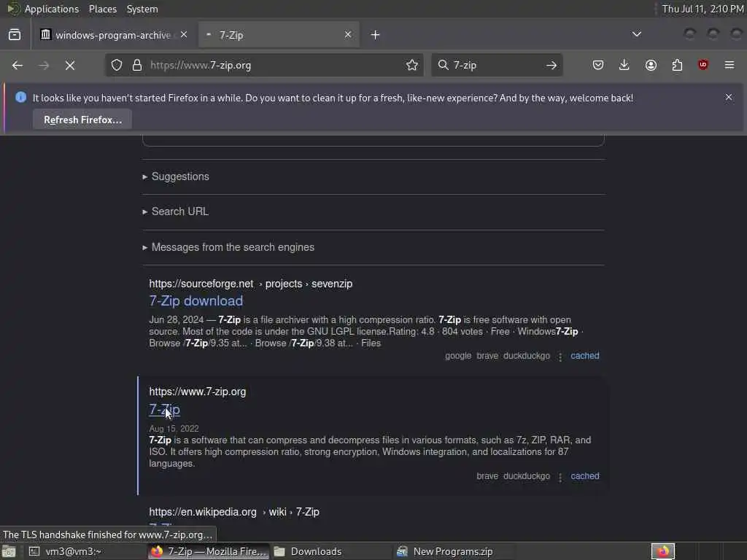Click the sourceforge result's 'google' engine label

coord(458,356)
